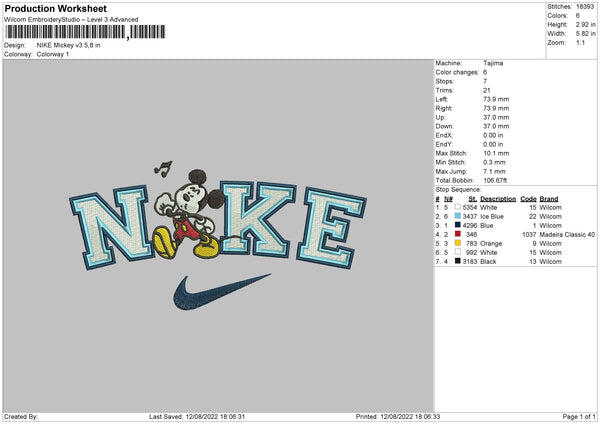The width and height of the screenshot is (600, 424).
Task: Click the White 992 color swatch
Action: tap(457, 252)
